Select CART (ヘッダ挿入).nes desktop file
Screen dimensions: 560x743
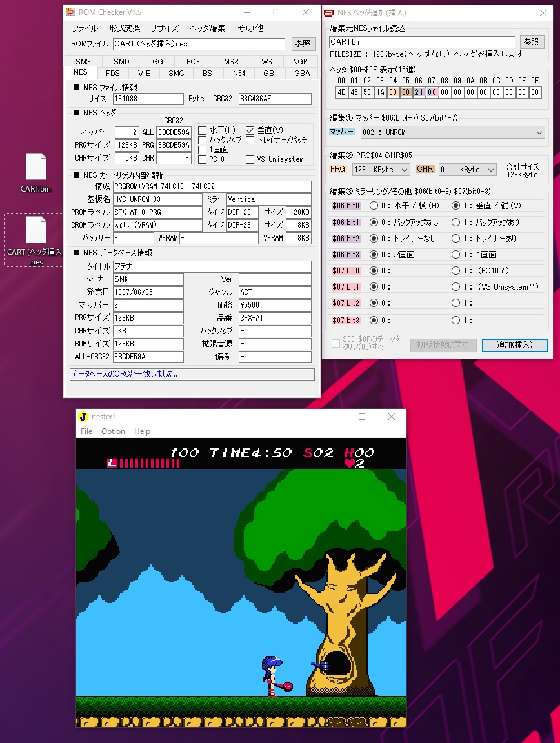tap(35, 241)
